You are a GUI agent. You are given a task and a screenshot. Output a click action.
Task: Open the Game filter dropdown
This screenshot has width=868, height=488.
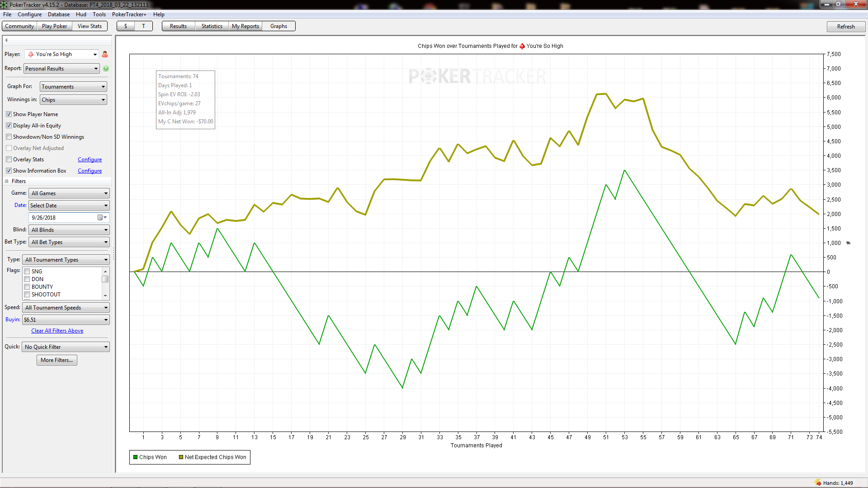pos(69,193)
